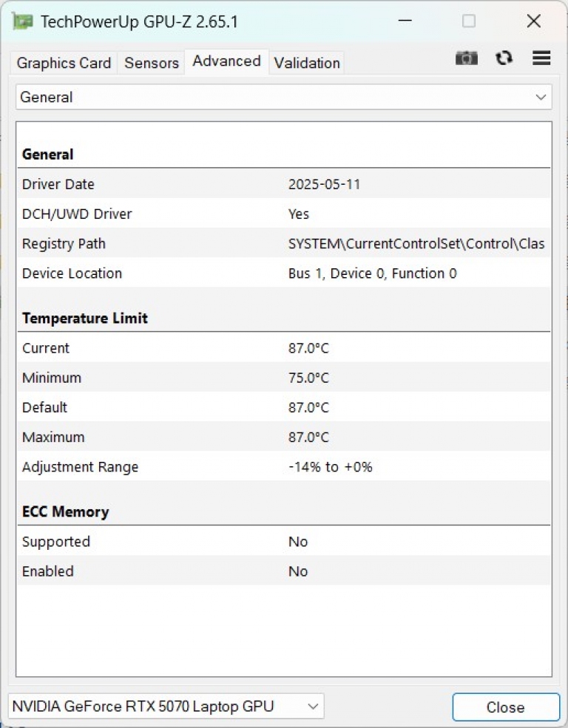Click the Minimum label
Image resolution: width=568 pixels, height=728 pixels.
pyautogui.click(x=52, y=378)
